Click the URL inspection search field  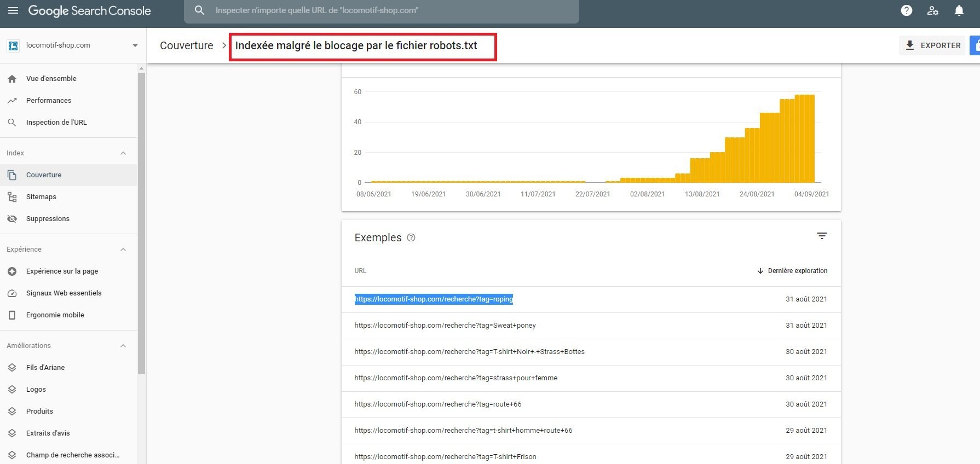[x=382, y=10]
